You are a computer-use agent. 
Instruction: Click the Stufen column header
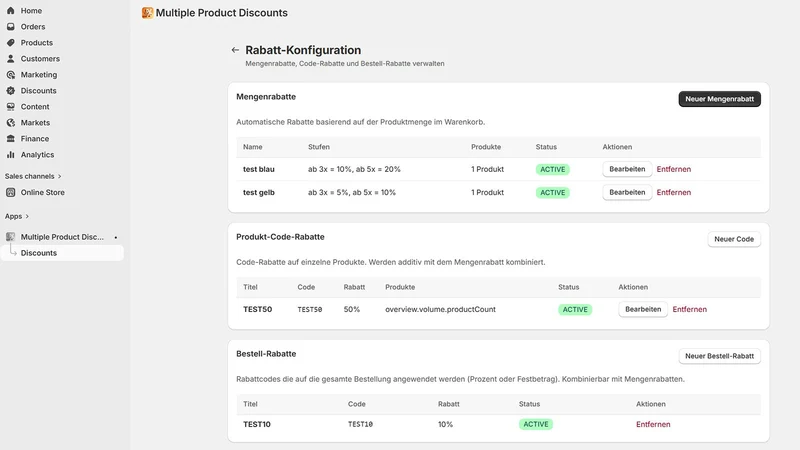pos(319,147)
